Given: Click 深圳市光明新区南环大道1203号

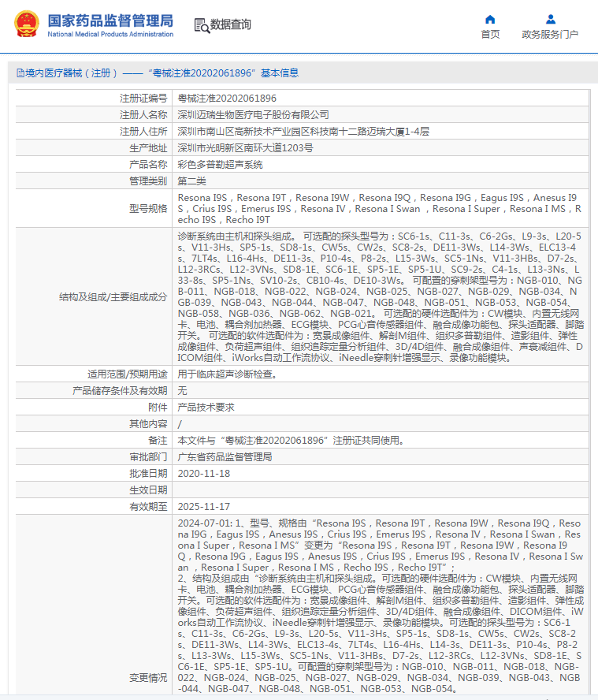Looking at the screenshot, I should click(x=246, y=147).
